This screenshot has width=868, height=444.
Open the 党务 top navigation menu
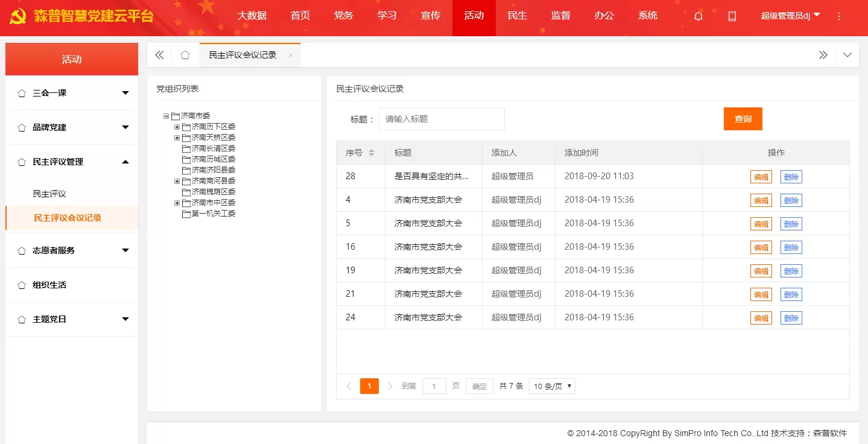(343, 16)
